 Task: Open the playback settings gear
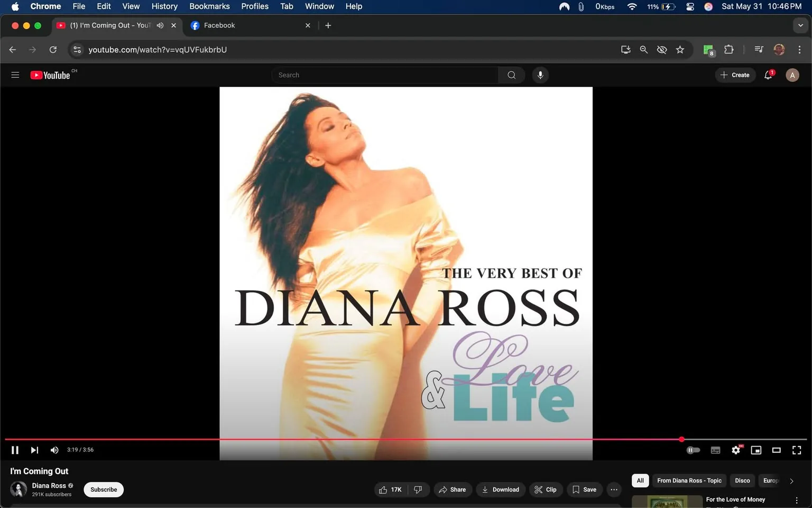click(x=736, y=450)
